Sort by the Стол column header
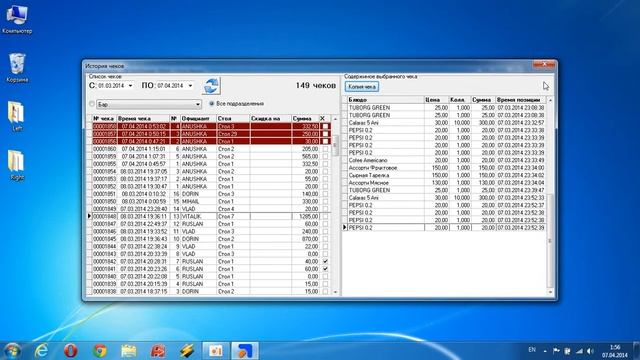The image size is (640, 360). click(x=233, y=118)
